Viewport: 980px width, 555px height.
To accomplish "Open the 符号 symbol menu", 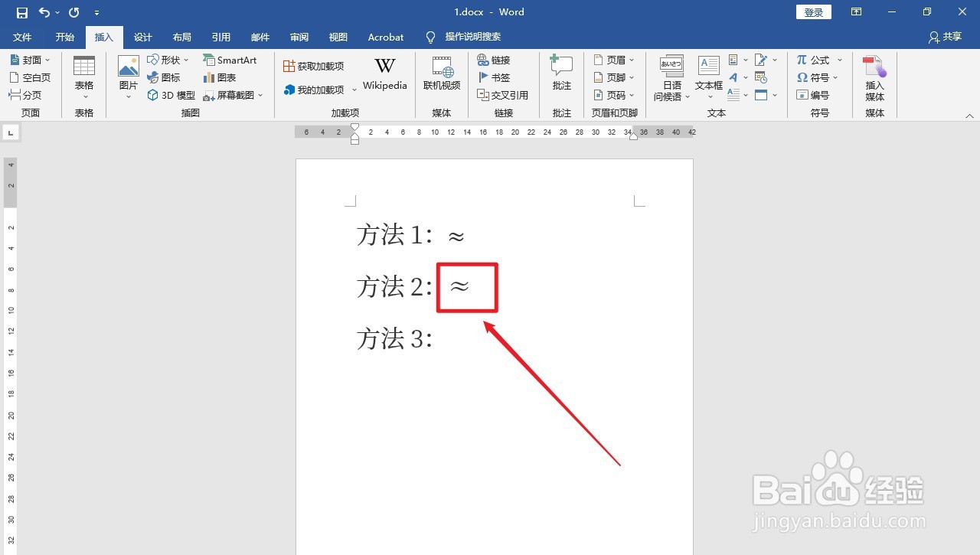I will [x=818, y=77].
